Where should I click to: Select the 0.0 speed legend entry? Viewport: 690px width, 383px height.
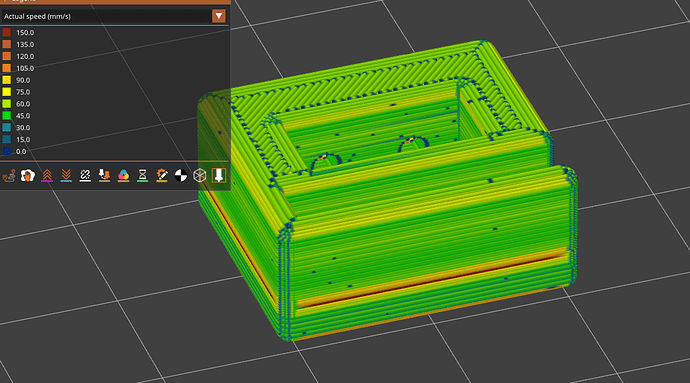(15, 151)
